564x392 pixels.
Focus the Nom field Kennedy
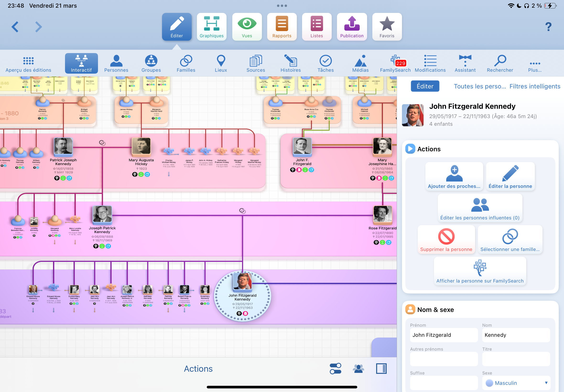[516, 335]
